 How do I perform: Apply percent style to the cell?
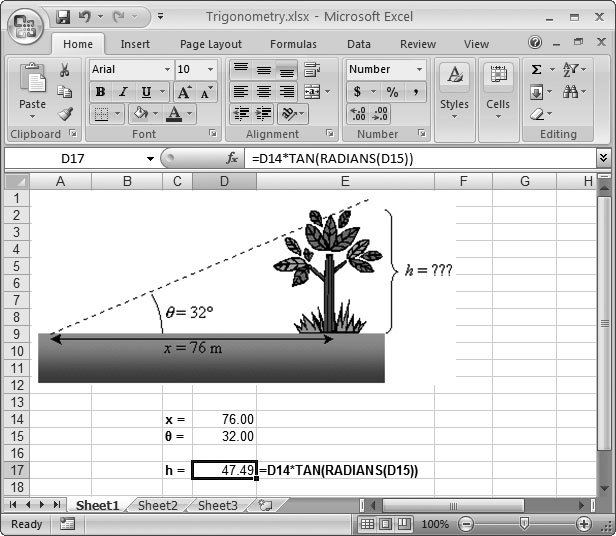pyautogui.click(x=392, y=92)
